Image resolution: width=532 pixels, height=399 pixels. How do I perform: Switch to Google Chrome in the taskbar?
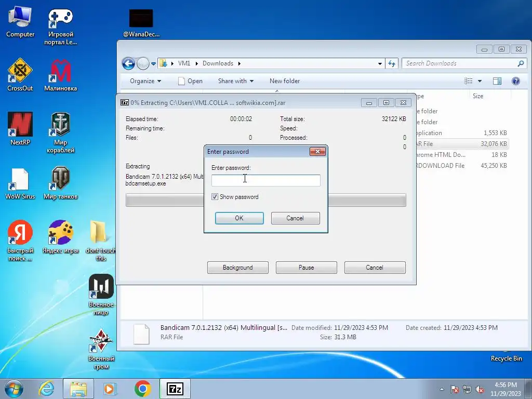(142, 389)
